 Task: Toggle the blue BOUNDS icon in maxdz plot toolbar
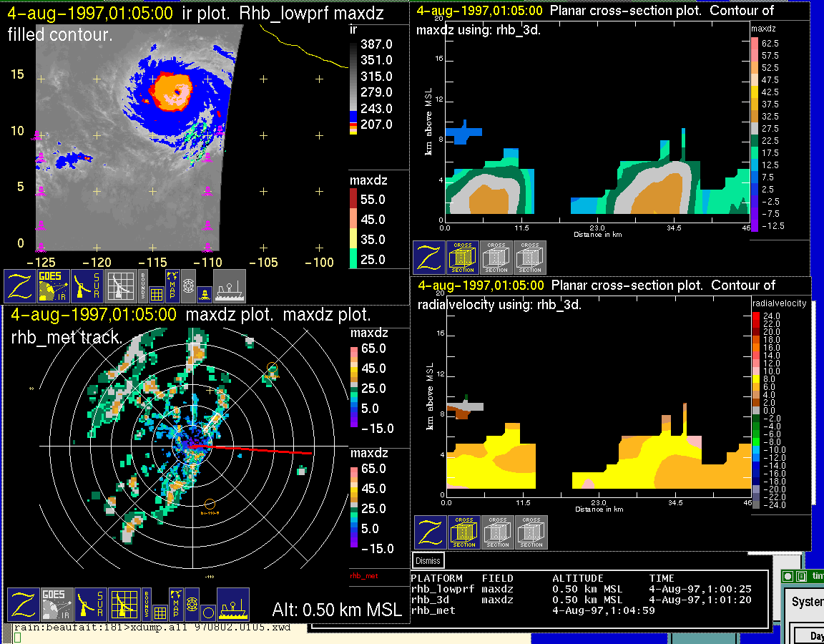[x=147, y=605]
